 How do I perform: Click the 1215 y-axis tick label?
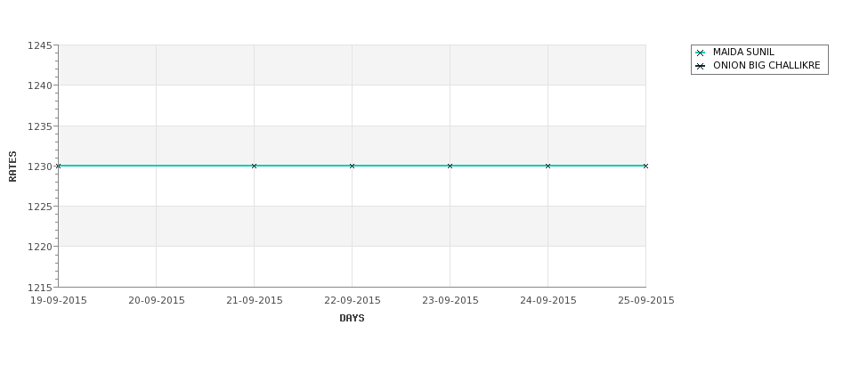click(x=41, y=287)
